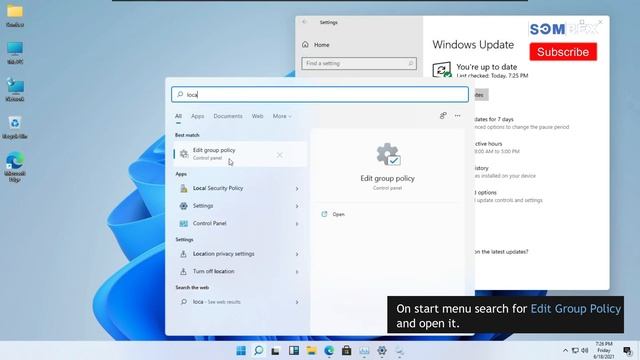Screen dimensions: 640x360
Task: Open Microsoft Store on the taskbar
Action: coord(347,351)
